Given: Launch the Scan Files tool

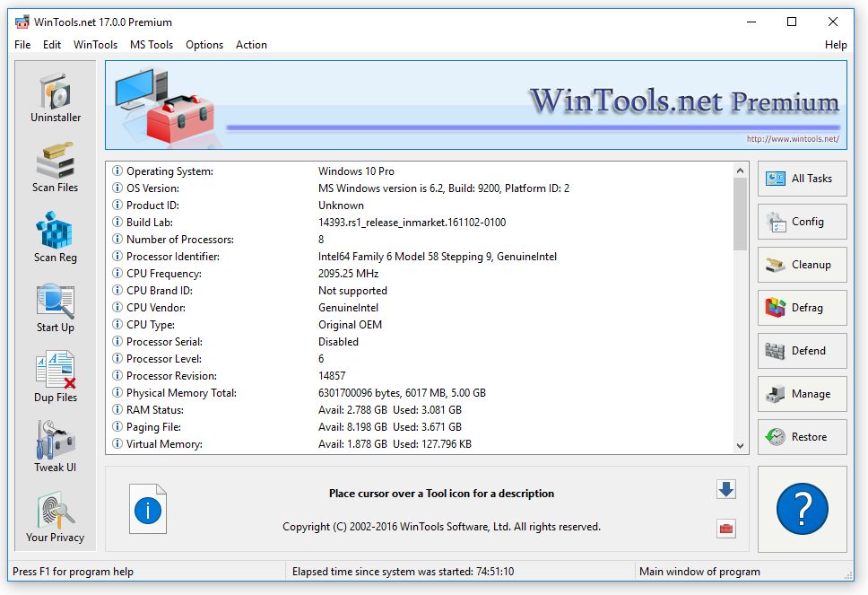Looking at the screenshot, I should point(56,168).
